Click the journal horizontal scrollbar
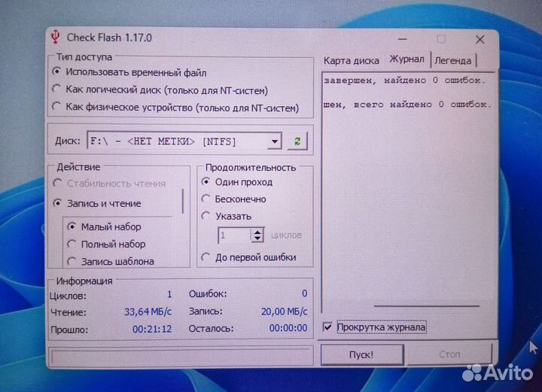Image resolution: width=542 pixels, height=392 pixels. point(427,306)
